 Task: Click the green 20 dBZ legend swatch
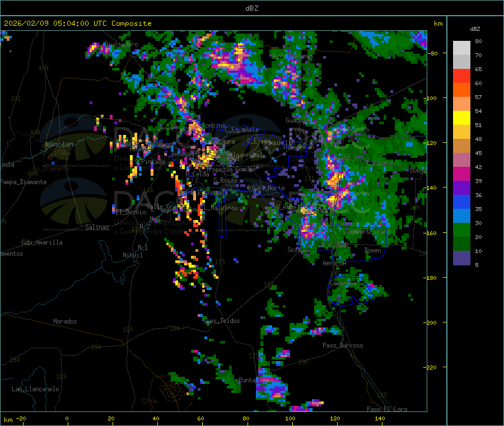(x=461, y=230)
